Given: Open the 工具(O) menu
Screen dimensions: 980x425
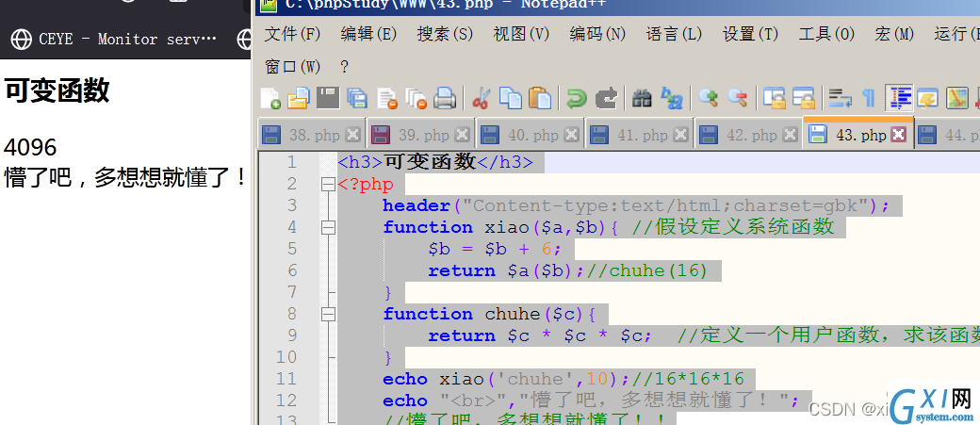Looking at the screenshot, I should [827, 34].
